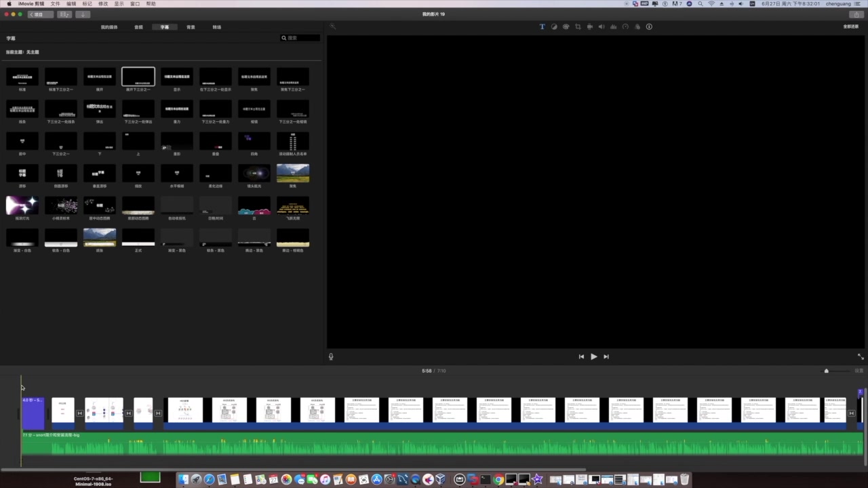The height and width of the screenshot is (488, 868).
Task: Click the timeline zoom slider
Action: click(x=827, y=371)
